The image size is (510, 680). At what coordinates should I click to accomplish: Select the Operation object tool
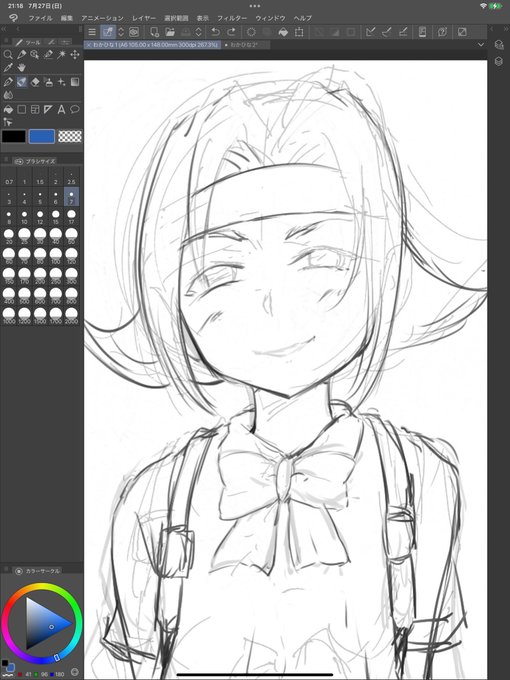tap(35, 54)
